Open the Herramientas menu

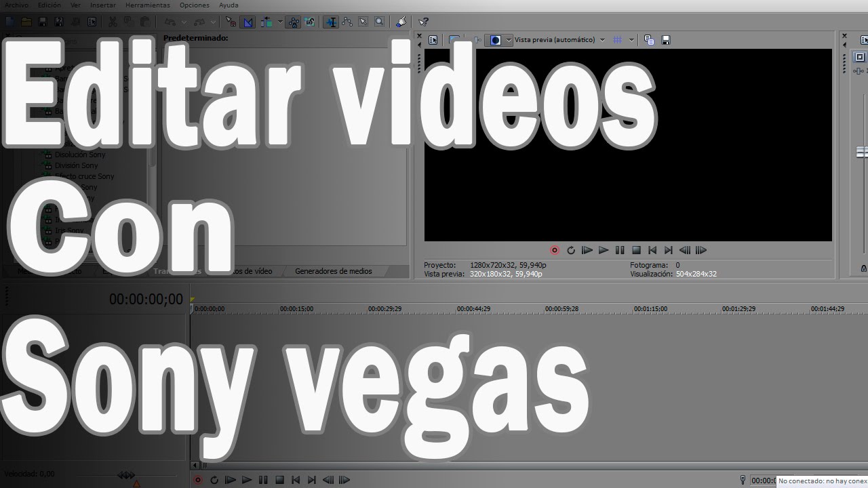pyautogui.click(x=147, y=5)
